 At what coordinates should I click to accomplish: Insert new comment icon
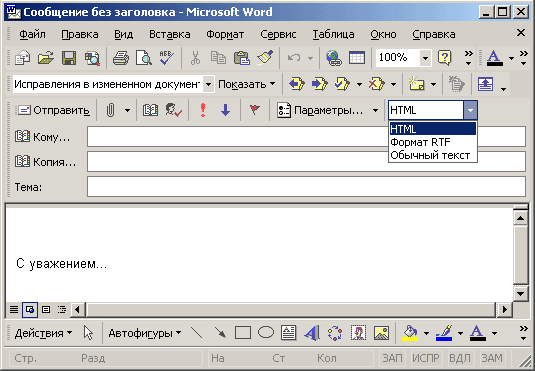coord(417,84)
